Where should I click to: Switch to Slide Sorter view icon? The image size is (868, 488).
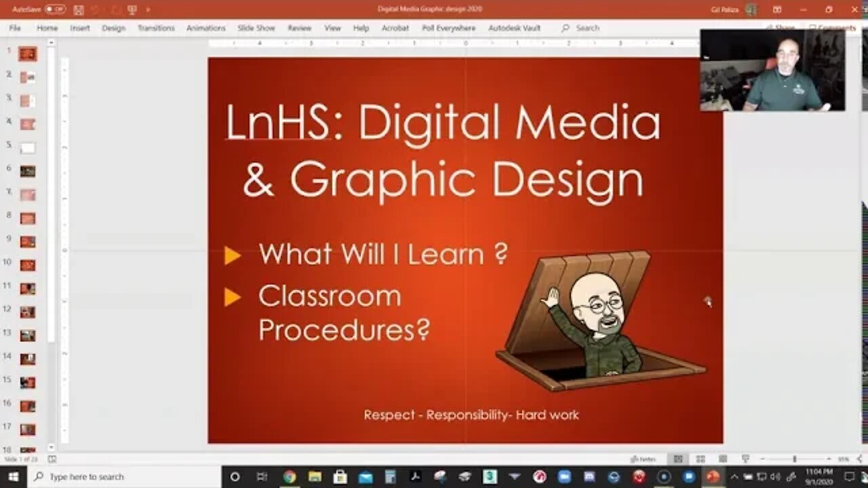[x=701, y=459]
